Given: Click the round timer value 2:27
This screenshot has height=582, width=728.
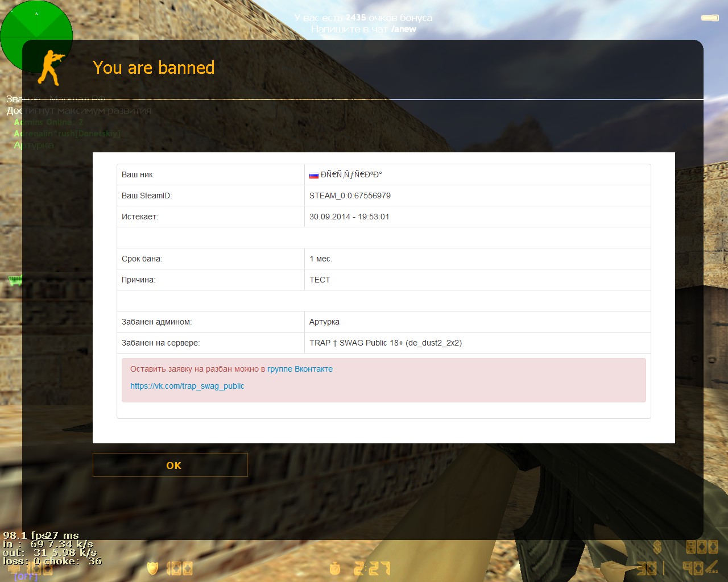Looking at the screenshot, I should 372,568.
